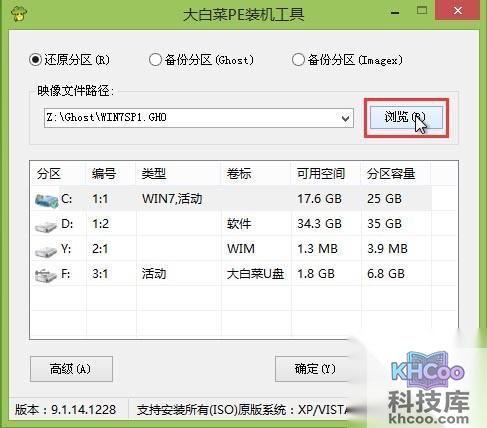This screenshot has width=487, height=428.
Task: Minimize the 大白菜PE装机工具 window
Action: point(395,12)
